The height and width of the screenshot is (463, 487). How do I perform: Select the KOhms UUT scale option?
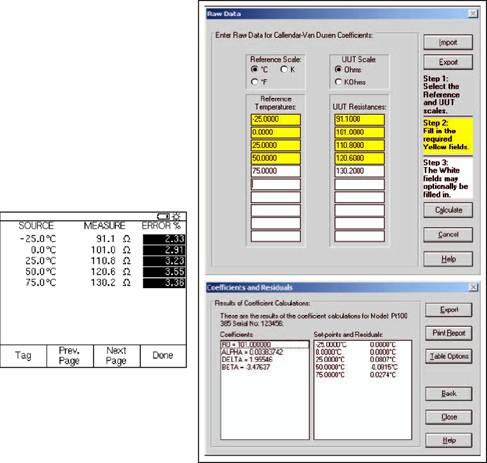click(x=338, y=82)
